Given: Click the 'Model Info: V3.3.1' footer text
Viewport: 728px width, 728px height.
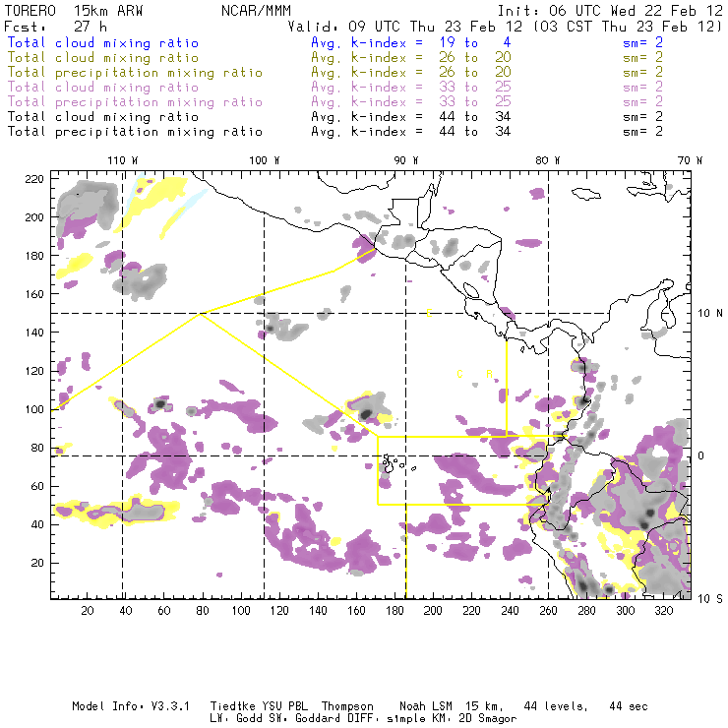Looking at the screenshot, I should [131, 706].
